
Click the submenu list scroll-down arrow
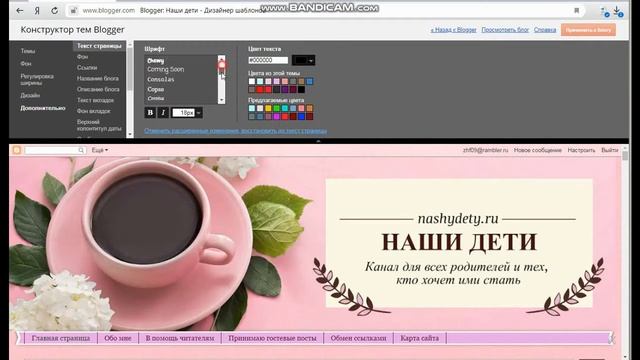(130, 134)
